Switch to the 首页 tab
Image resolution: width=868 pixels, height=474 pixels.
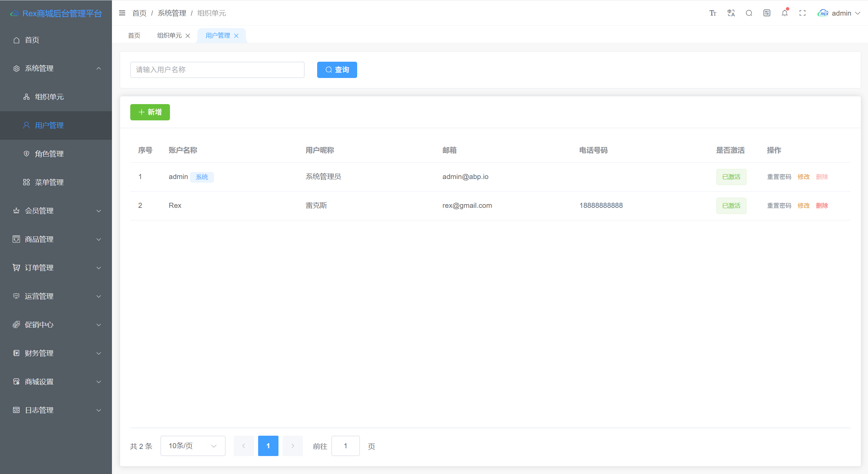point(134,36)
